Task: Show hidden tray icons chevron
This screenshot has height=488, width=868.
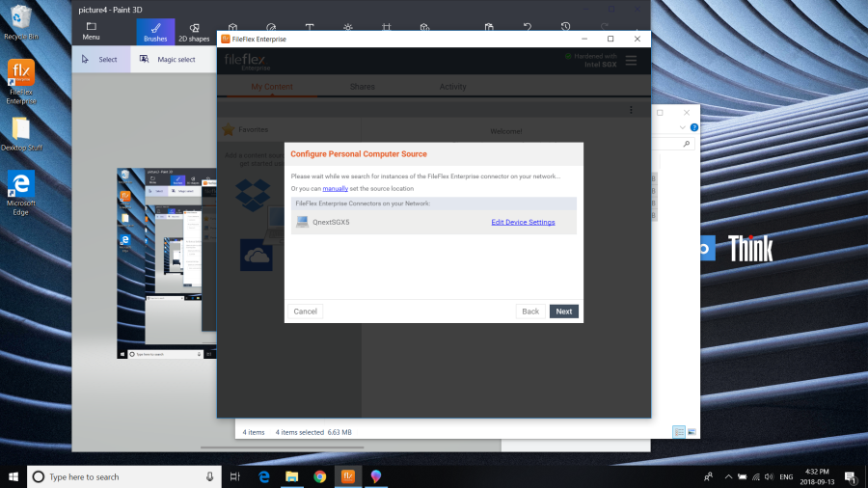Action: click(x=728, y=476)
